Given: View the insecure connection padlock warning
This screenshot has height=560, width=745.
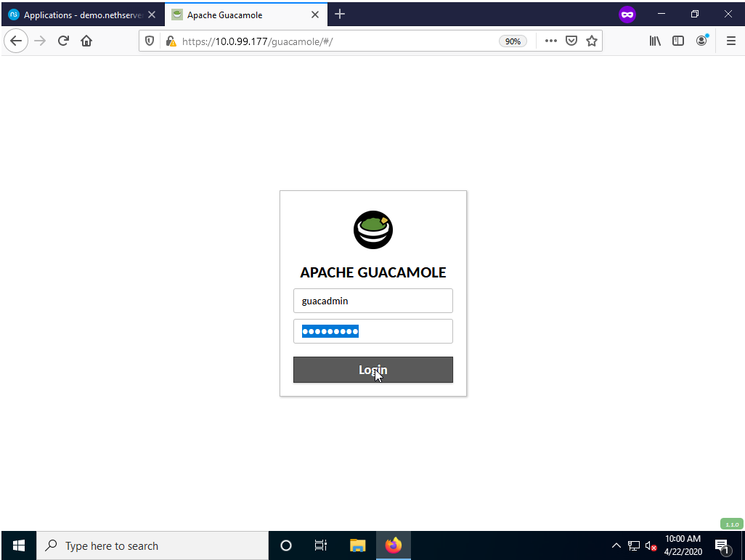Looking at the screenshot, I should [171, 41].
